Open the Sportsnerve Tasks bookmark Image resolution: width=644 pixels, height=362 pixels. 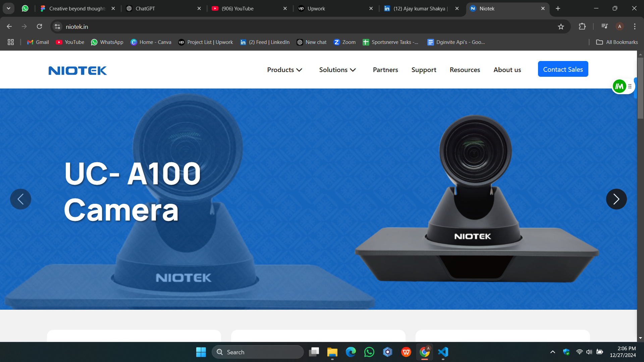coord(390,42)
